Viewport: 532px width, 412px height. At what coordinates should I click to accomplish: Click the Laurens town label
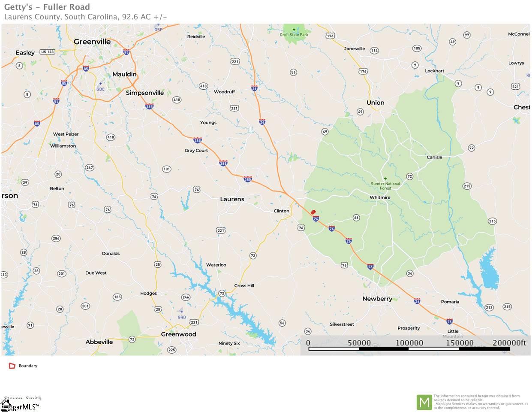[x=232, y=199]
